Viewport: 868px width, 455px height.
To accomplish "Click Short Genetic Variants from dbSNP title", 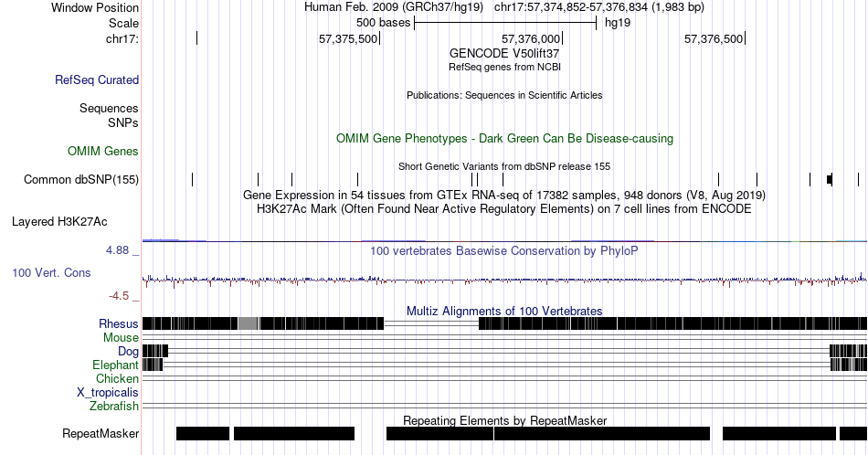I will click(504, 166).
